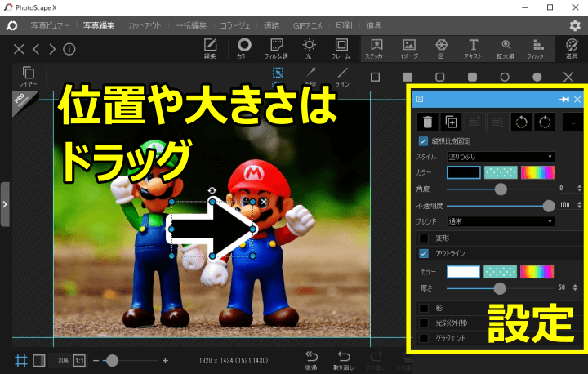Pick the black fill color swatch
The height and width of the screenshot is (374, 588).
464,172
